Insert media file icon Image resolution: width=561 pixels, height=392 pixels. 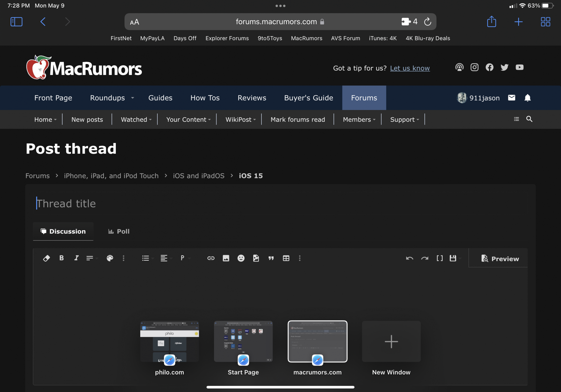click(x=256, y=258)
